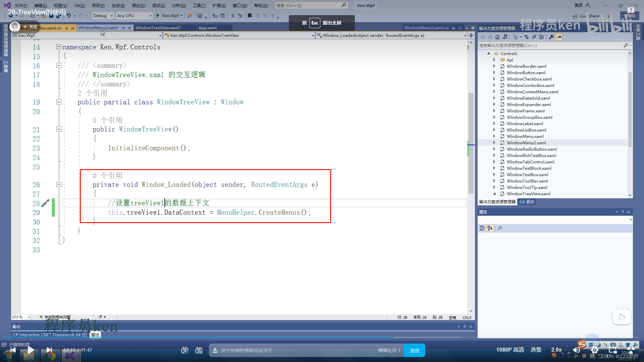
Task: Collapse the WindowTreeView class code region
Action: (59, 102)
